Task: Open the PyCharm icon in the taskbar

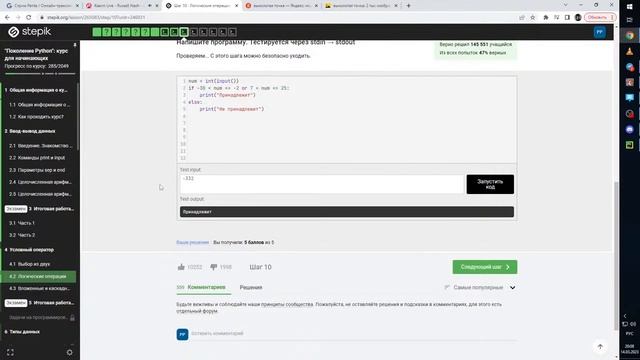Action: click(629, 145)
